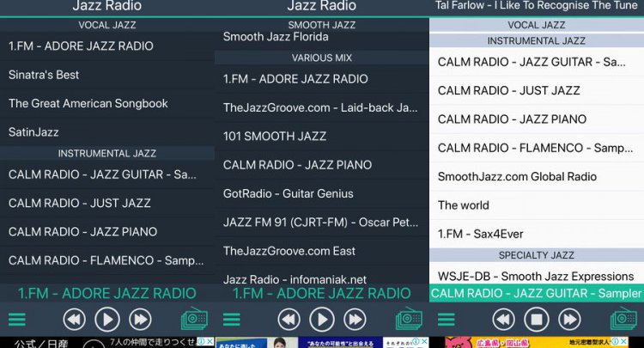This screenshot has height=348, width=644.
Task: Close the ad banner mentioning 広島県・岡山県
Action: pos(624,341)
